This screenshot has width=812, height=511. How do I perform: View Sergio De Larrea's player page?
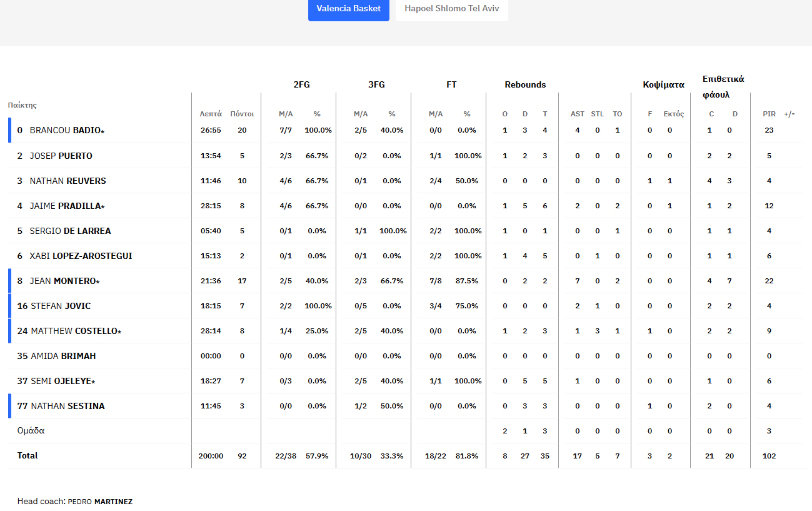click(x=70, y=231)
